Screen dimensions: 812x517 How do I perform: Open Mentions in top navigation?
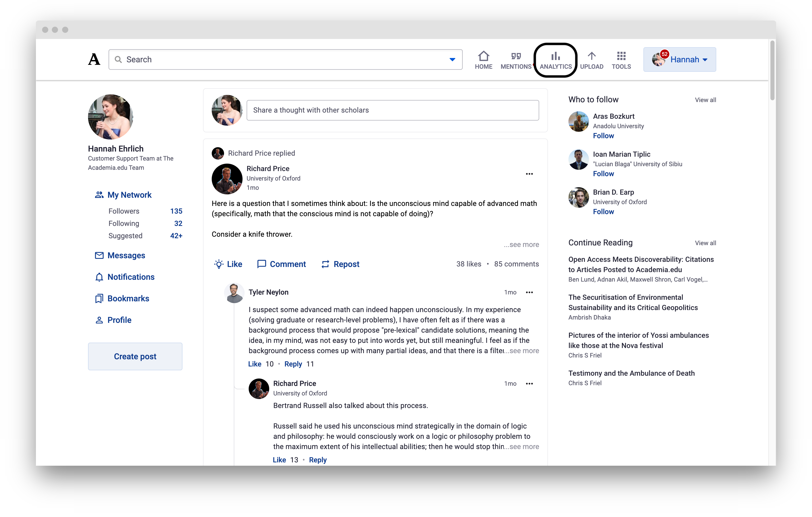tap(516, 60)
